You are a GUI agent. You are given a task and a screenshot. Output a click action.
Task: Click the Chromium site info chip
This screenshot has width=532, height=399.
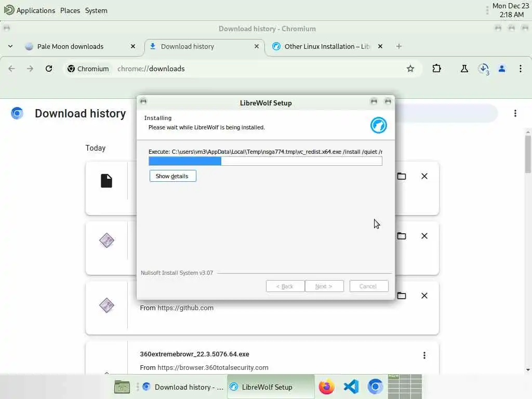pyautogui.click(x=88, y=69)
